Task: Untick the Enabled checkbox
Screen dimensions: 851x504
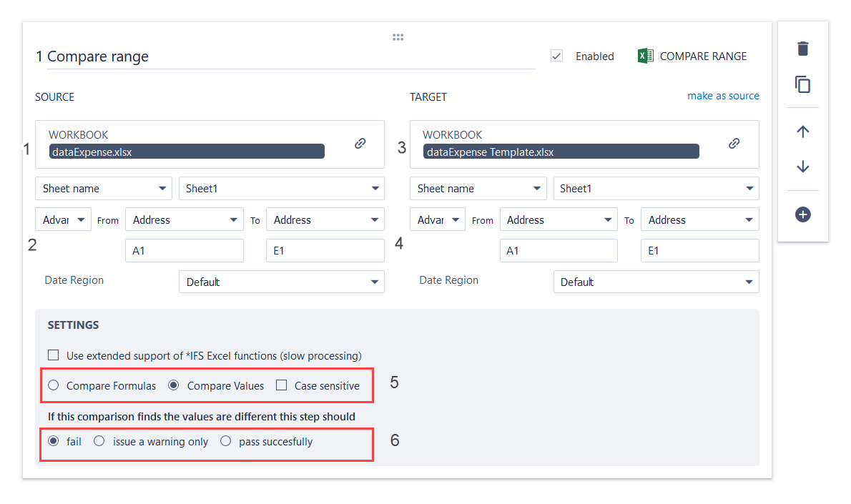Action: [556, 56]
